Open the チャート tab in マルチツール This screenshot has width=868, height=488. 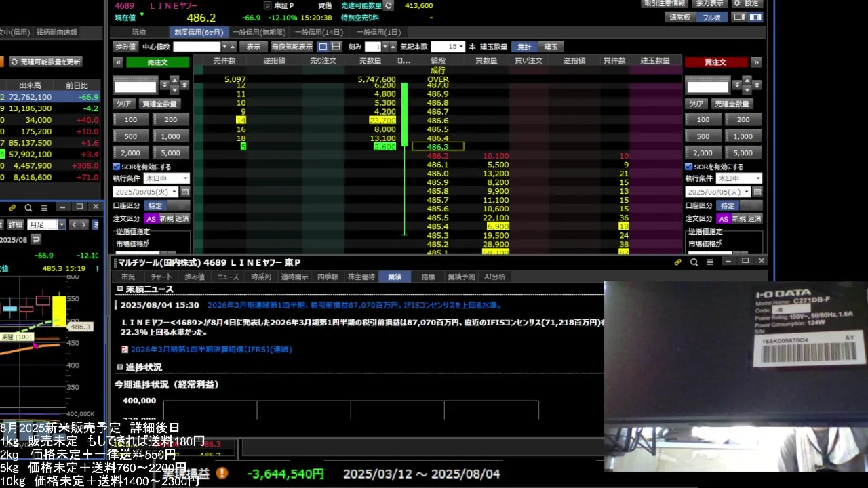point(161,277)
